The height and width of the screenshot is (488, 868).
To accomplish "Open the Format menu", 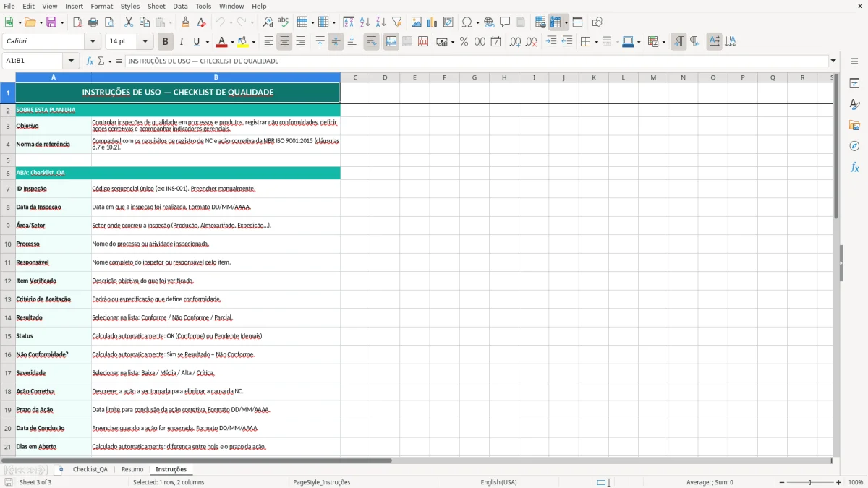I will pos(102,7).
